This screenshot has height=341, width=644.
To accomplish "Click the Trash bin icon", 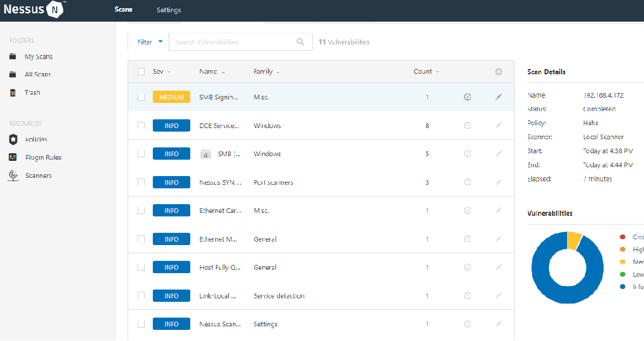I will (x=13, y=93).
